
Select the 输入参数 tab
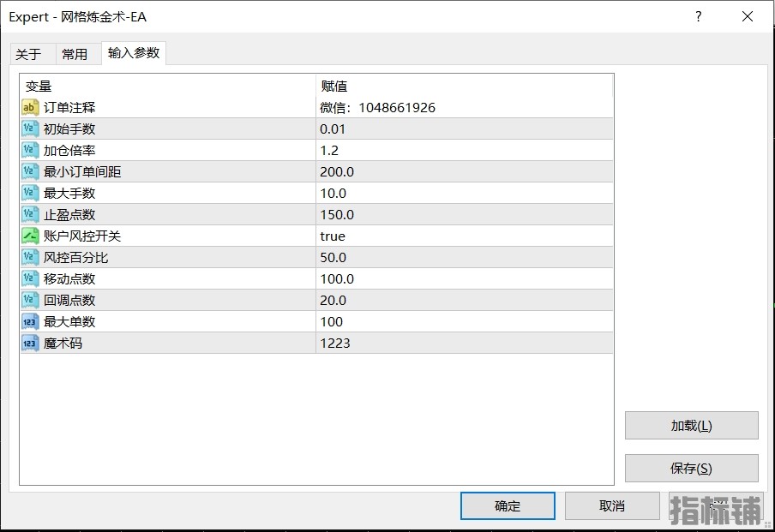134,53
